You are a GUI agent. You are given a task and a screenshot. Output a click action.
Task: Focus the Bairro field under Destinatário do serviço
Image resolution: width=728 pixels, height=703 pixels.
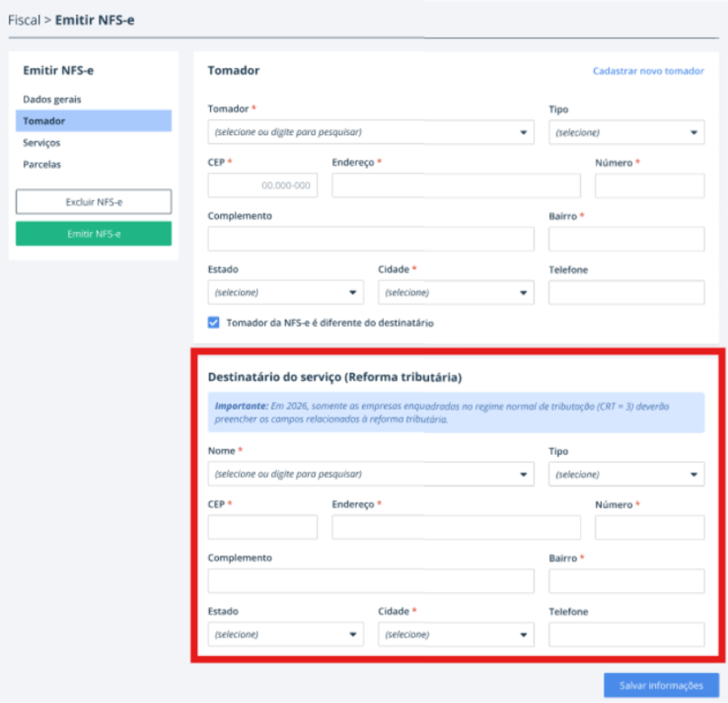[x=626, y=581]
